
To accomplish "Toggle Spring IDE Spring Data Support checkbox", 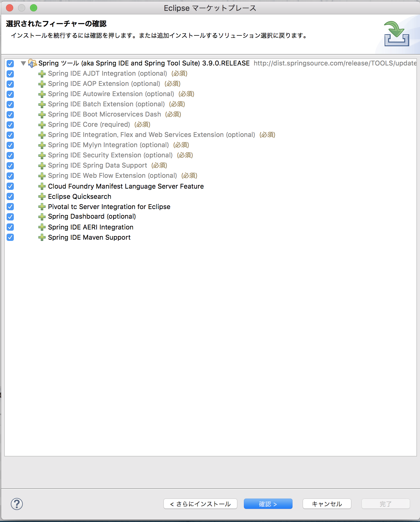I will click(x=10, y=165).
